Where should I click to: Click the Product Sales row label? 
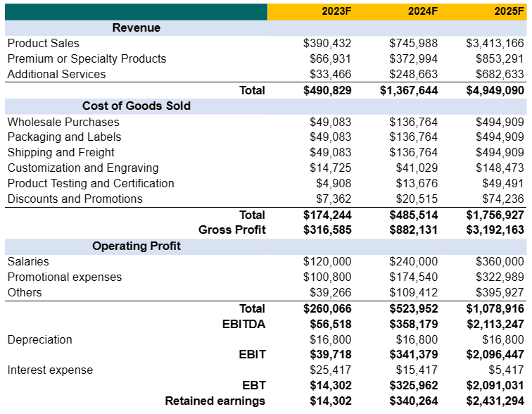[x=43, y=44]
